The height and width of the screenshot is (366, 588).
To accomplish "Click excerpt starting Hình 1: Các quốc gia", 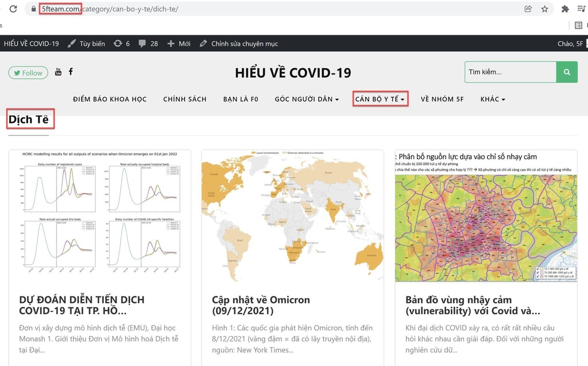I will [x=292, y=339].
